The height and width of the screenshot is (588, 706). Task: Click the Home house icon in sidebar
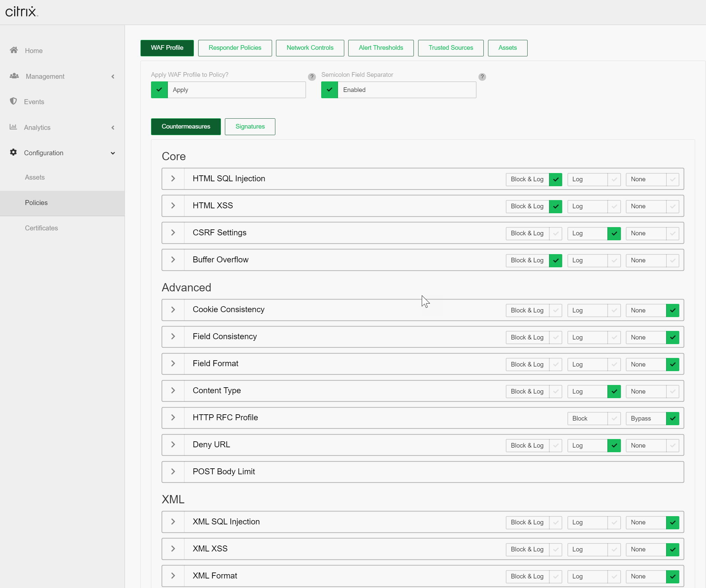[x=14, y=50]
